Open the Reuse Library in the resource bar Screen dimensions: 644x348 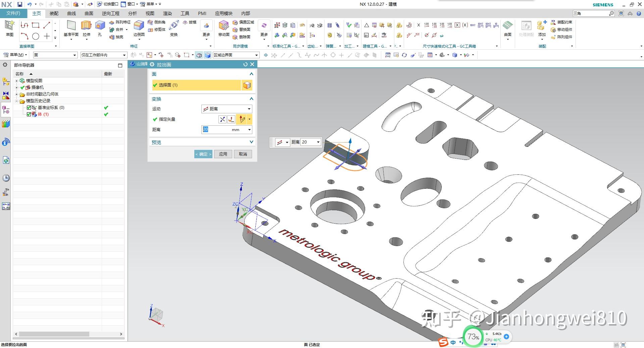pyautogui.click(x=6, y=124)
